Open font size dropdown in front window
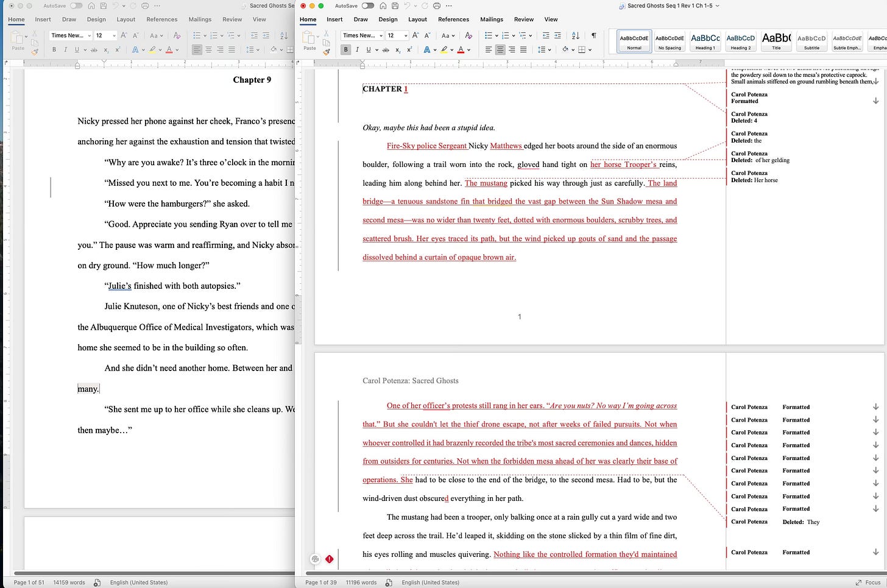 point(406,35)
